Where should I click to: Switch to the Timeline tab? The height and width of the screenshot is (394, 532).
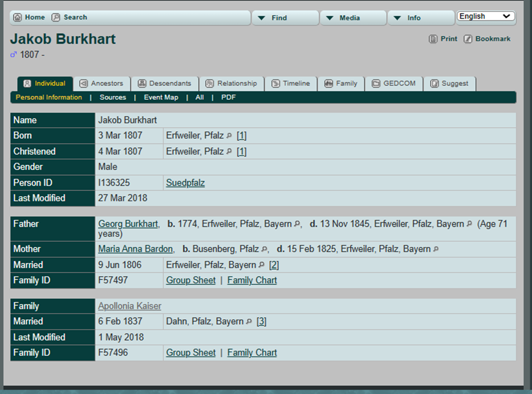pyautogui.click(x=291, y=83)
